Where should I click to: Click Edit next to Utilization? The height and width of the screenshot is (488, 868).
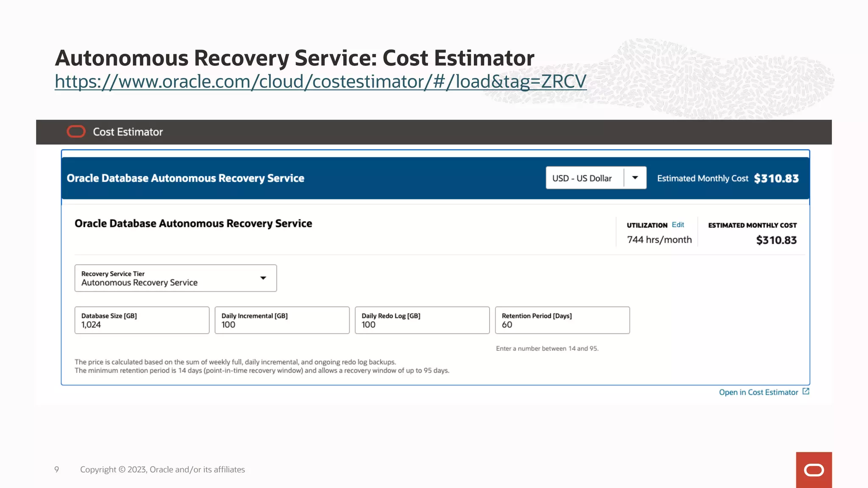pos(678,225)
